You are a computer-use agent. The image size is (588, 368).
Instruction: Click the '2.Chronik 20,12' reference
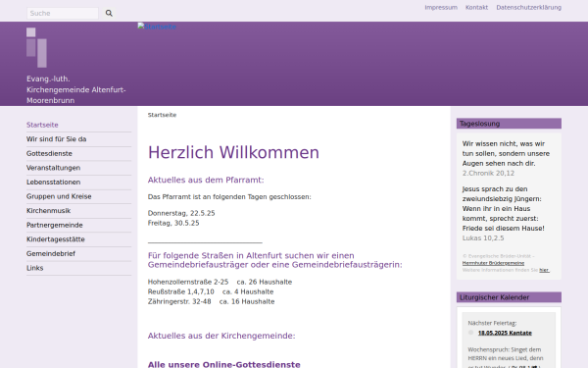pos(488,173)
